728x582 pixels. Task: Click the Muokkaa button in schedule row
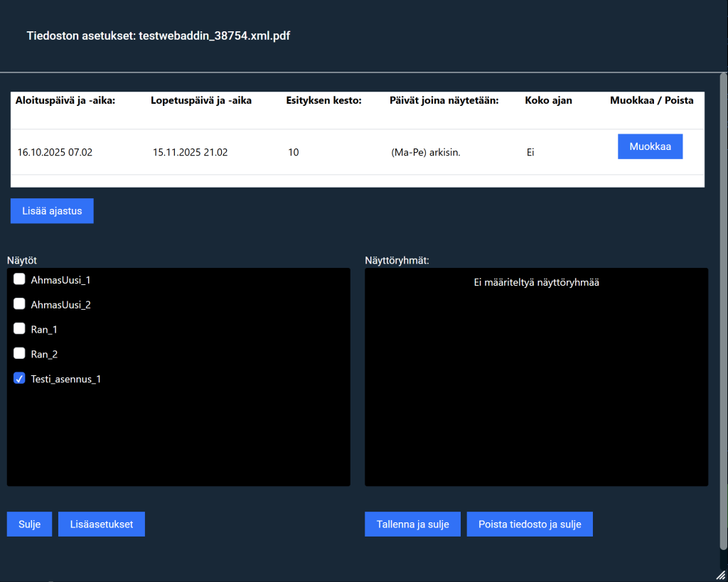point(650,146)
